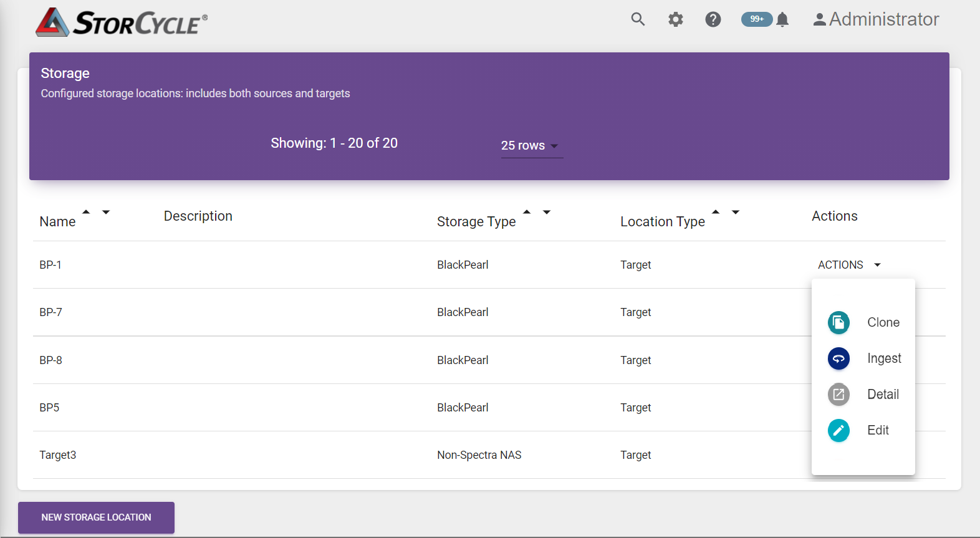Sort Storage Type descending arrow
Image resolution: width=980 pixels, height=538 pixels.
547,212
